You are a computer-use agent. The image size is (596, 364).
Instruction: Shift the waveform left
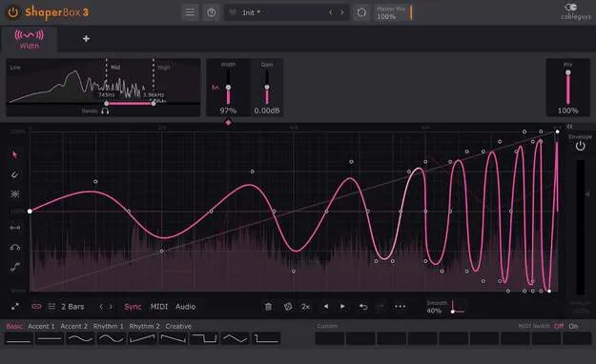click(326, 306)
